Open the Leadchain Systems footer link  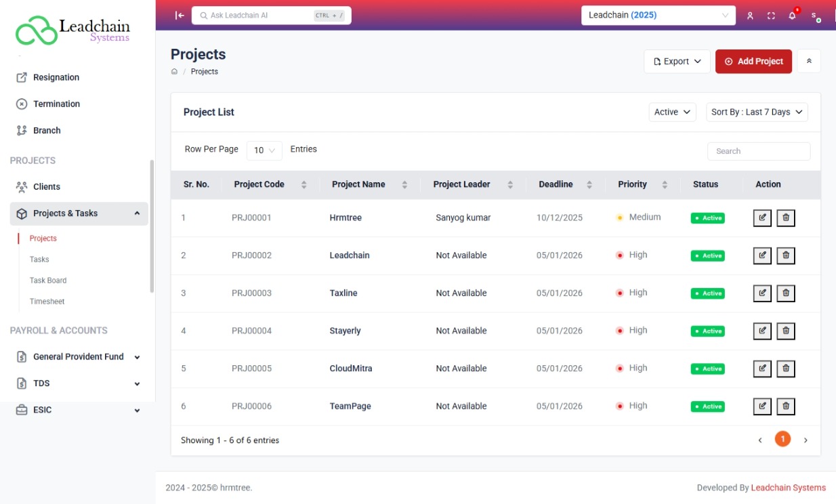(x=788, y=487)
